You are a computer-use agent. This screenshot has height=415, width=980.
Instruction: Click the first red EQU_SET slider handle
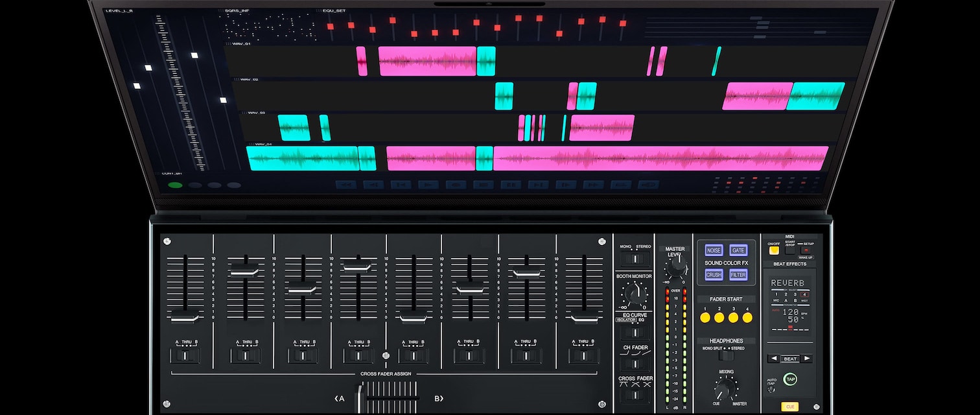tap(330, 27)
